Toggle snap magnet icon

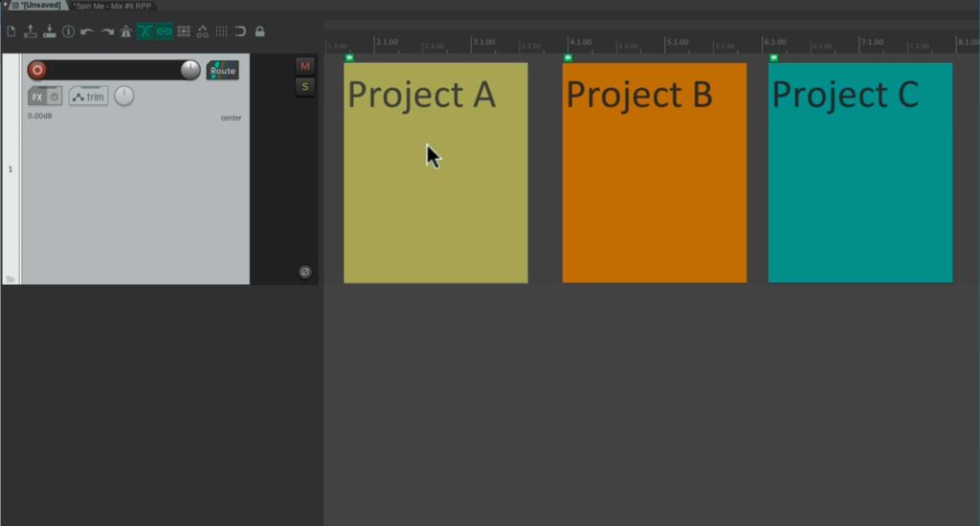pyautogui.click(x=240, y=32)
